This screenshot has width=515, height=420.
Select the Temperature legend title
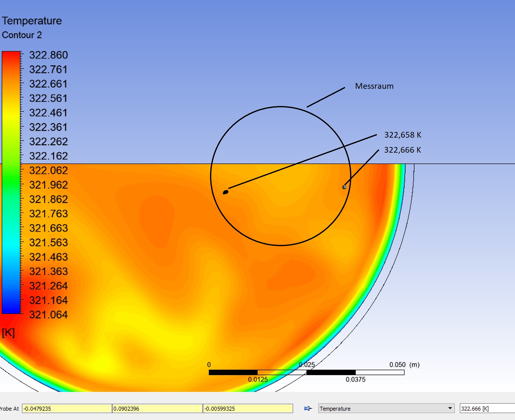click(x=32, y=21)
